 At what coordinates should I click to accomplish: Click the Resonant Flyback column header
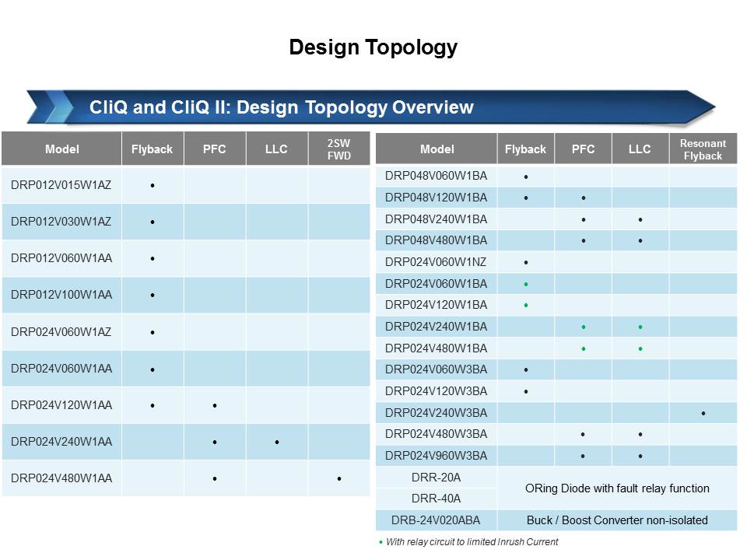pyautogui.click(x=703, y=149)
